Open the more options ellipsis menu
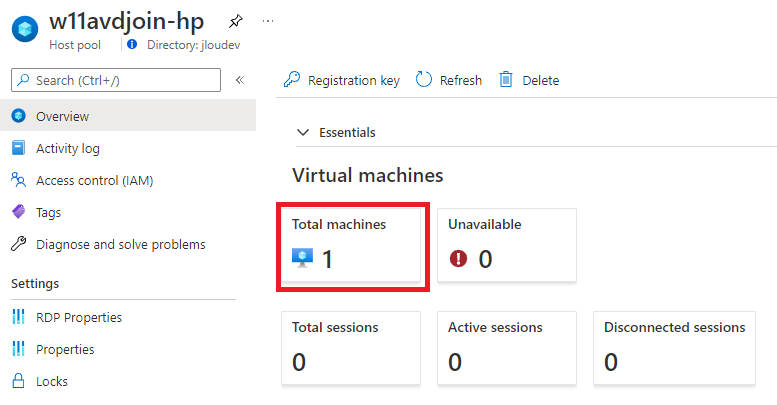Viewport: 777px width, 405px height. coord(268,21)
